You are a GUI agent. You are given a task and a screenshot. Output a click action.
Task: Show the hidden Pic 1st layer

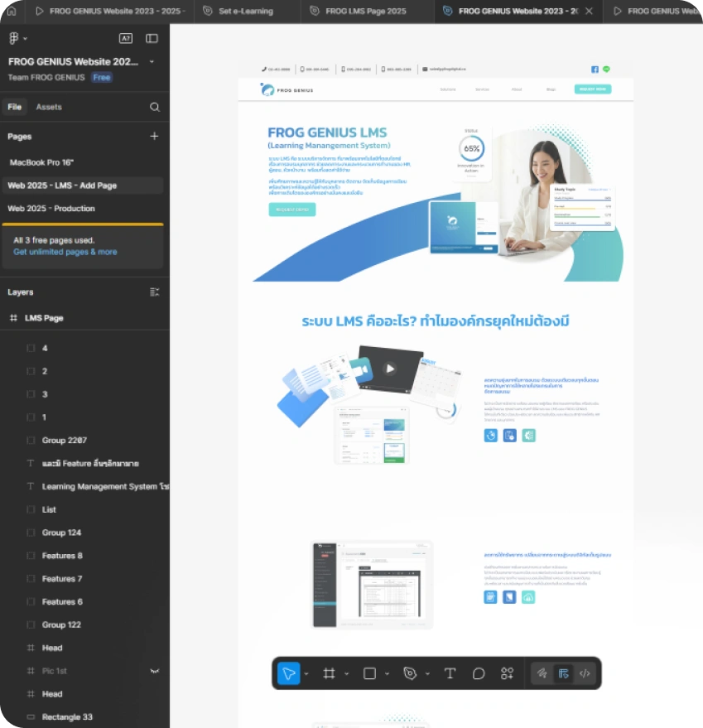pyautogui.click(x=155, y=671)
